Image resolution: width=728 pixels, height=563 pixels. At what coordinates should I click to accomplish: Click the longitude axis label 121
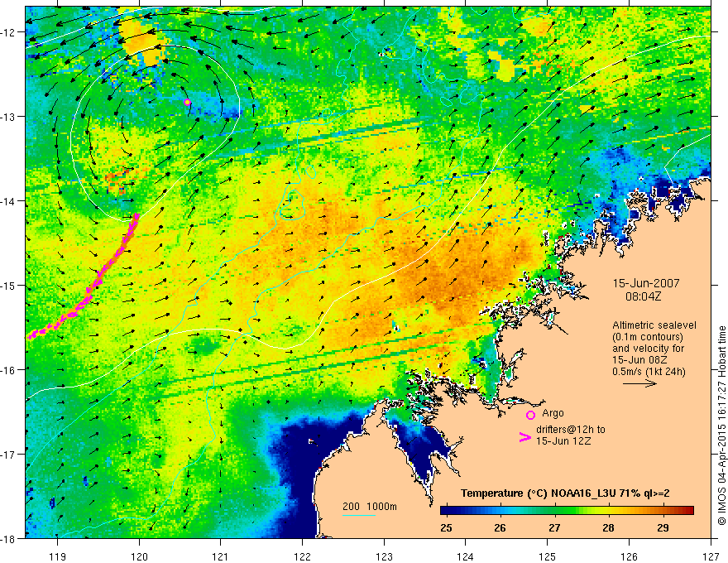[221, 556]
